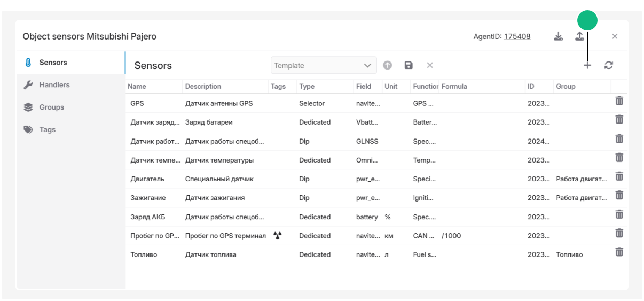
Task: Clear template with X icon
Action: 429,65
